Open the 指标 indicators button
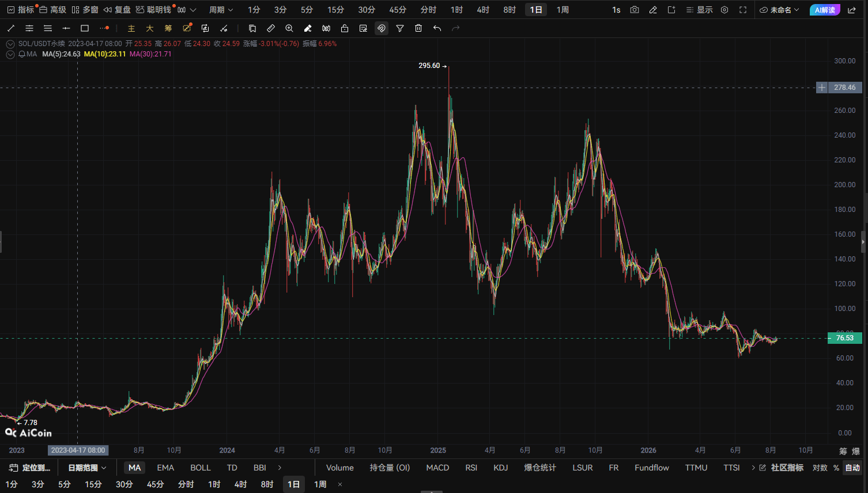The image size is (868, 493). tap(21, 10)
